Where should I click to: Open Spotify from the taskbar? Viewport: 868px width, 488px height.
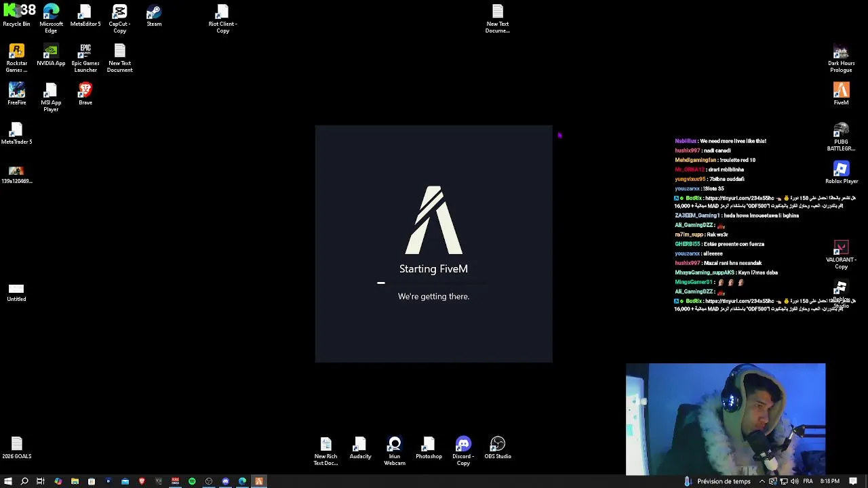pyautogui.click(x=192, y=481)
